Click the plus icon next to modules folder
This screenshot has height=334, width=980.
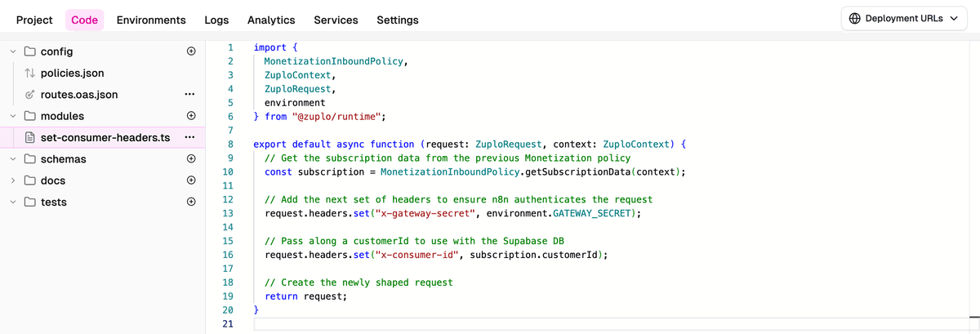pos(190,116)
